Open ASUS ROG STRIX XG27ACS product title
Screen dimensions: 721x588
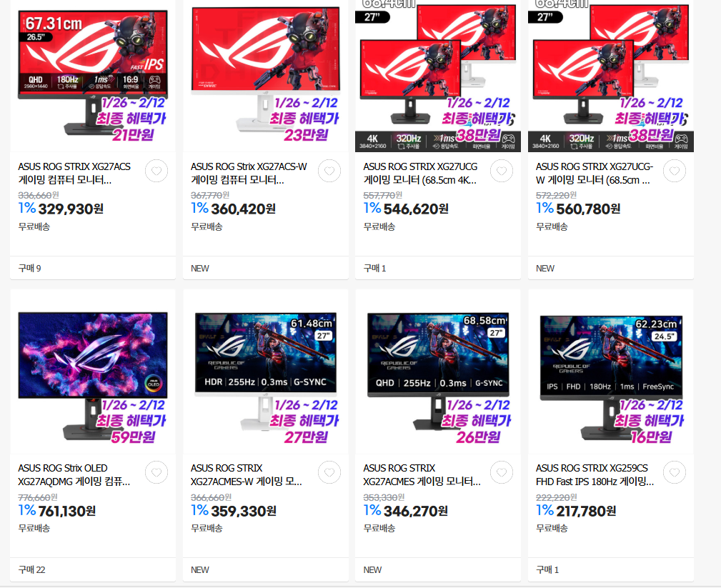74,173
